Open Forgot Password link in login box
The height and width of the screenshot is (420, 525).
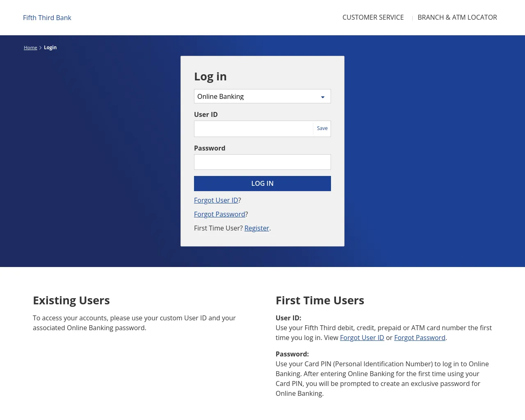(219, 214)
